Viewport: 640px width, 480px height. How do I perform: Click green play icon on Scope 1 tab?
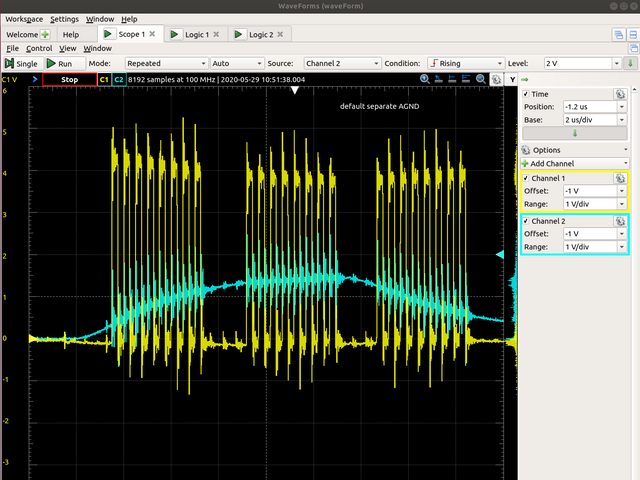pos(108,34)
